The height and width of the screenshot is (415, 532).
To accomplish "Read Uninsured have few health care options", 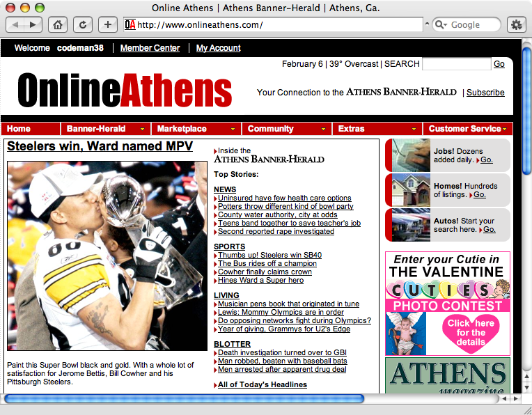I will (284, 198).
